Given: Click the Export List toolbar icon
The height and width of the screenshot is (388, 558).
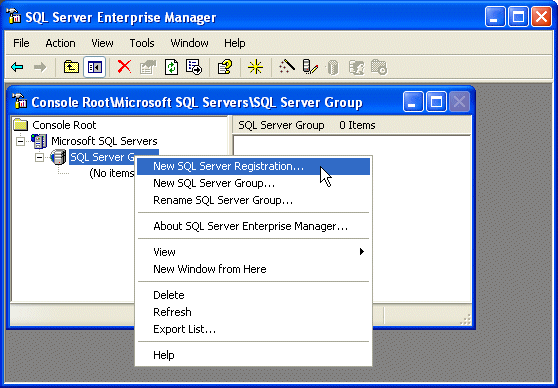Looking at the screenshot, I should tap(194, 67).
